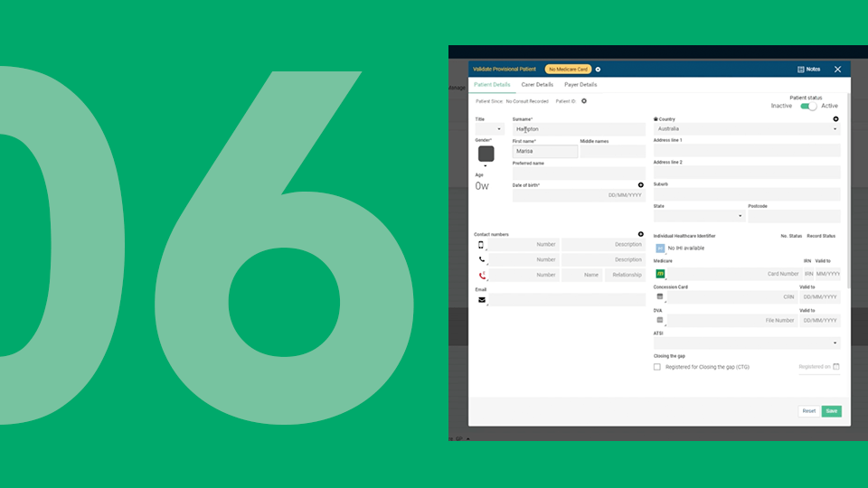This screenshot has width=868, height=488.
Task: Check Registered for Closing the gap (CTG)
Action: coord(657,367)
